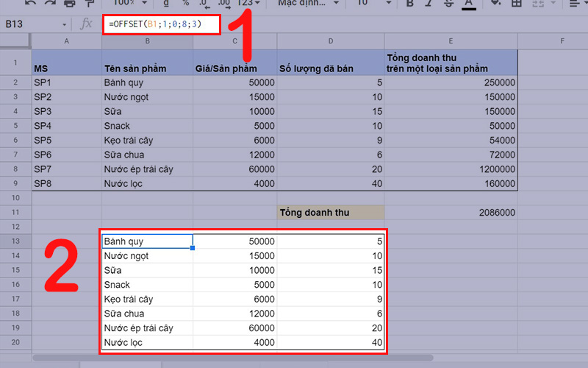This screenshot has width=588, height=368.
Task: Select column E header
Action: [x=451, y=41]
